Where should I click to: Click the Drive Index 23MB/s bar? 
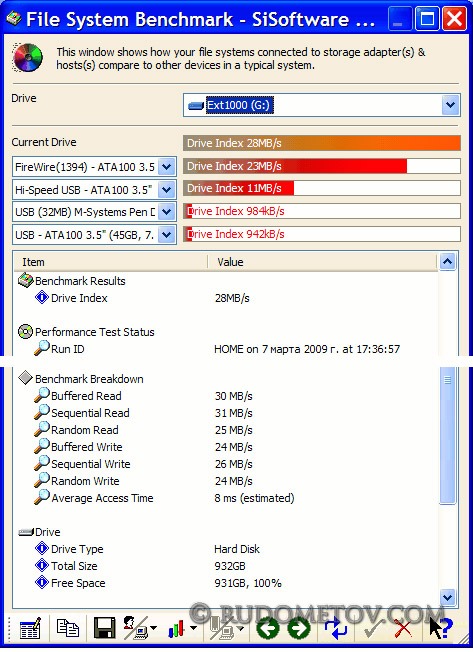pyautogui.click(x=322, y=166)
